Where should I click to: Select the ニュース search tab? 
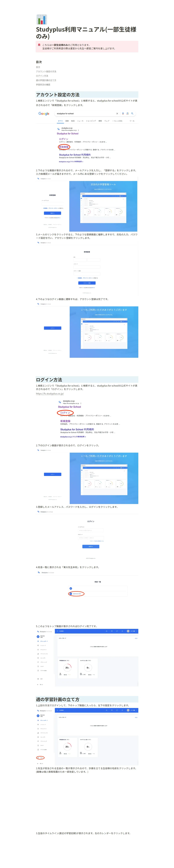tap(80, 121)
